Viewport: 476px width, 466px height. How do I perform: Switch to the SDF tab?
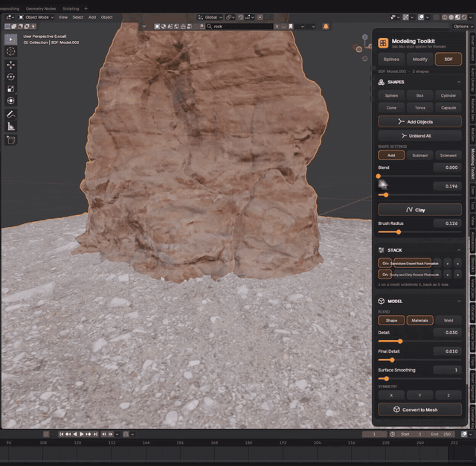[x=448, y=60]
